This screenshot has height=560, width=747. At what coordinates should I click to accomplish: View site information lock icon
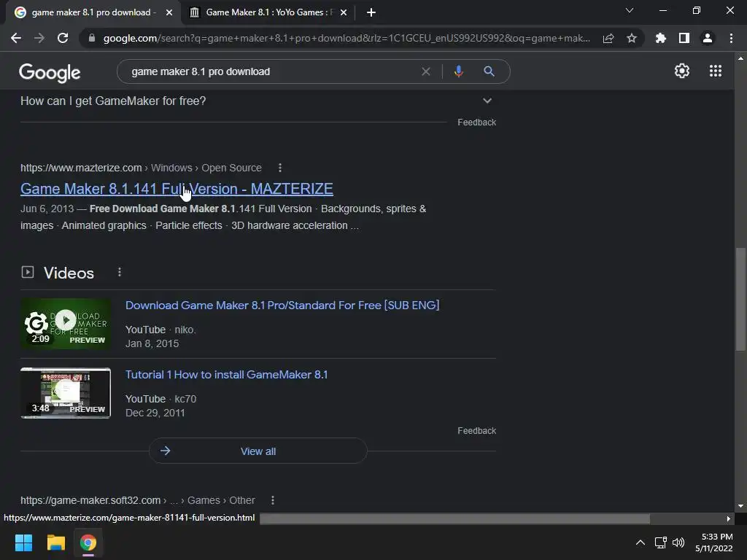[92, 38]
